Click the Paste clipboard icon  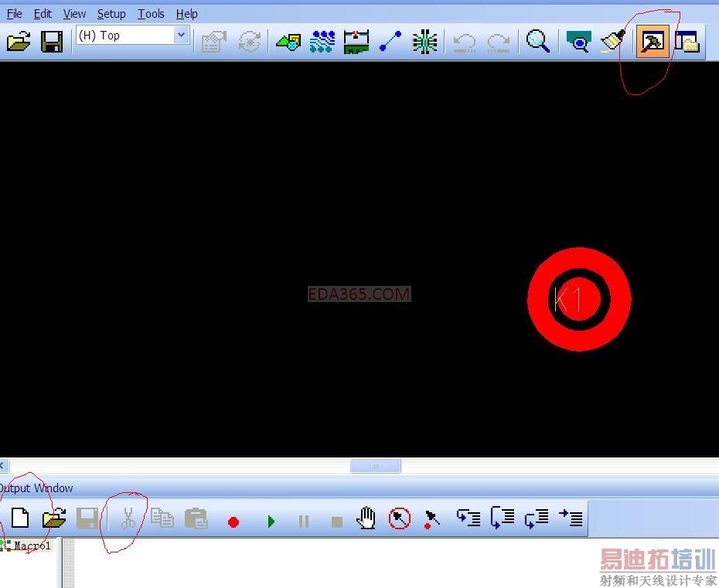pos(196,518)
